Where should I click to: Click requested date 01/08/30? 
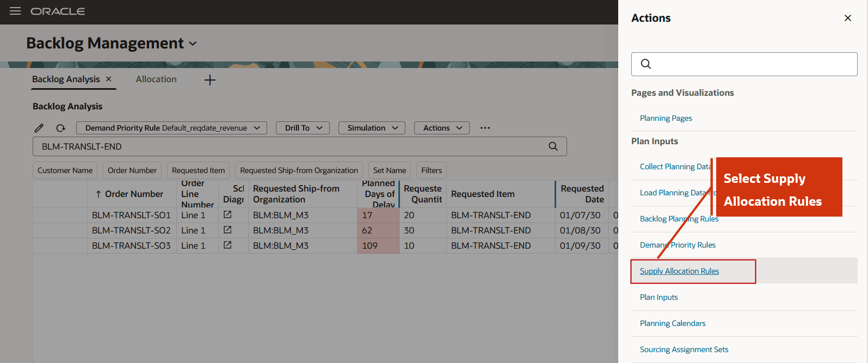click(582, 230)
